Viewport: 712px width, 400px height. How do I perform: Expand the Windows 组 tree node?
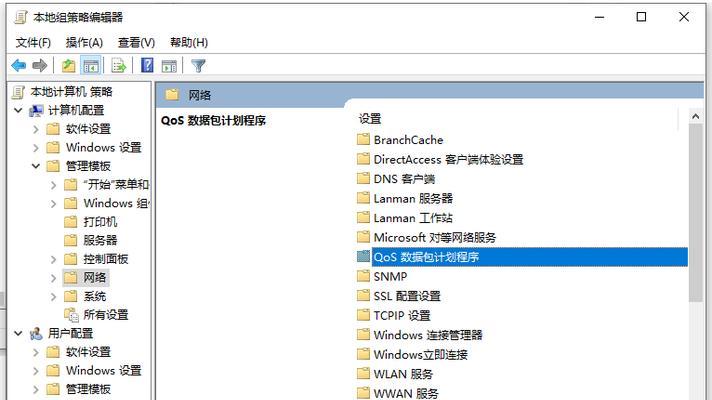[54, 204]
